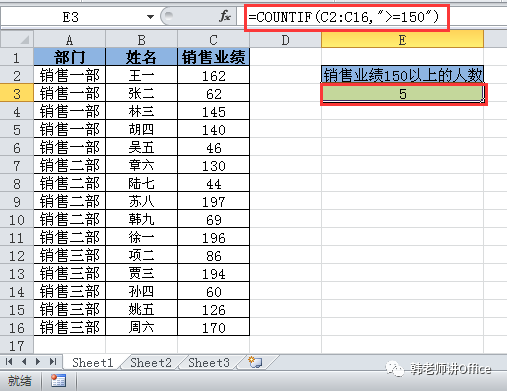This screenshot has width=507, height=391.
Task: Select row 10 header
Action: (x=17, y=219)
